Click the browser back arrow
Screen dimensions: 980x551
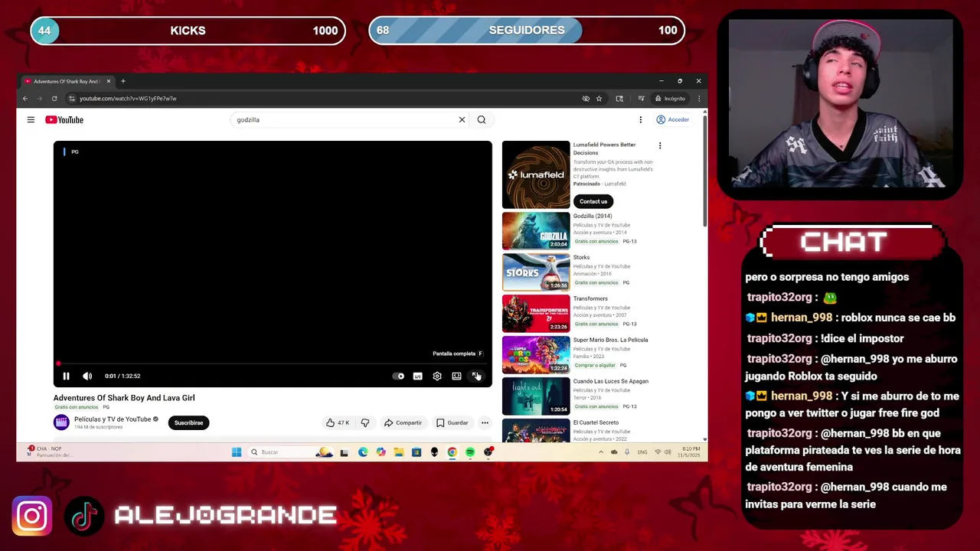pyautogui.click(x=25, y=98)
